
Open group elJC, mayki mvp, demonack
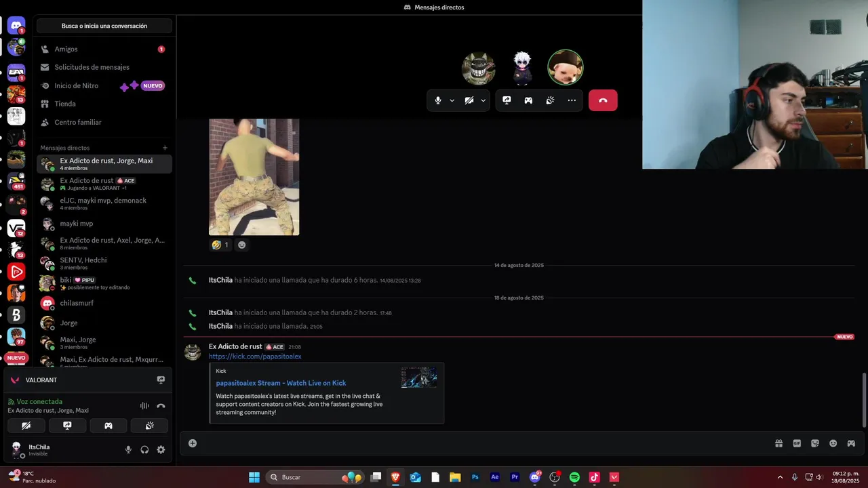tap(104, 203)
